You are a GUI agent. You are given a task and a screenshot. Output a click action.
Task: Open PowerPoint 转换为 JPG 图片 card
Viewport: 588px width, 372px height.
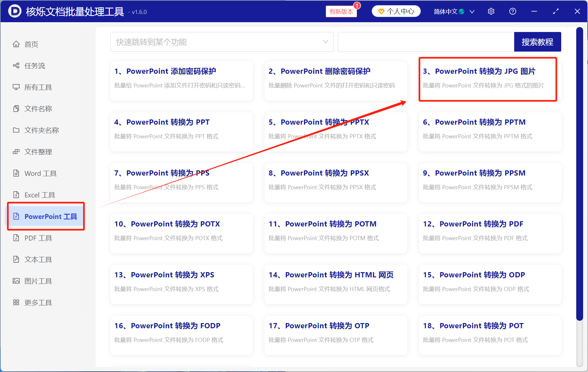pos(490,81)
